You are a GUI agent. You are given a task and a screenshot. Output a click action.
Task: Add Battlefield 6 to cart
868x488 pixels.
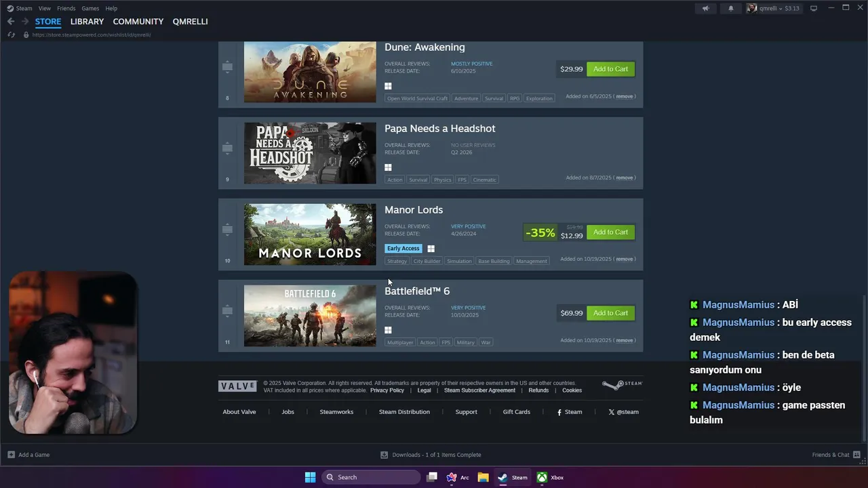[610, 313]
